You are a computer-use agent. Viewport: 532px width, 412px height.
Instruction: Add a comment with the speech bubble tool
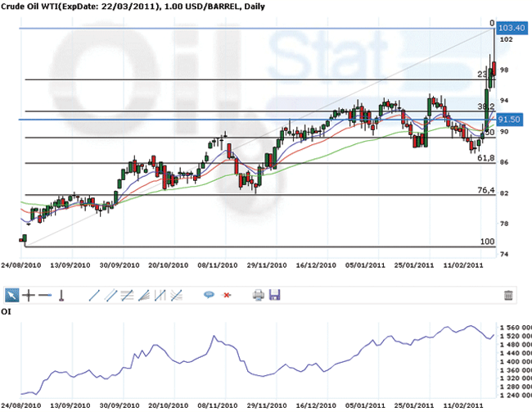point(209,295)
